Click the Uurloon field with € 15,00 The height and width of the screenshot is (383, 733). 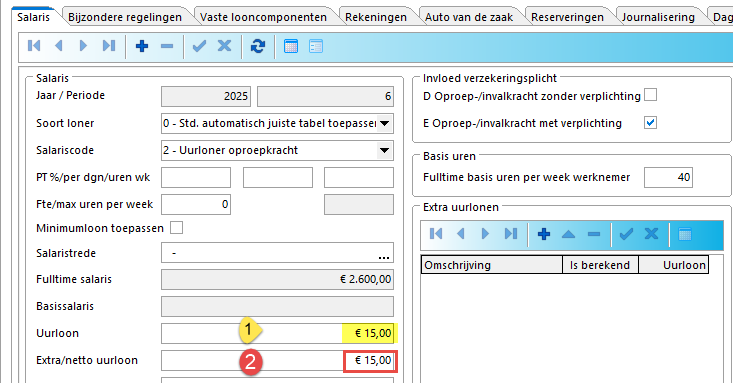click(x=278, y=333)
